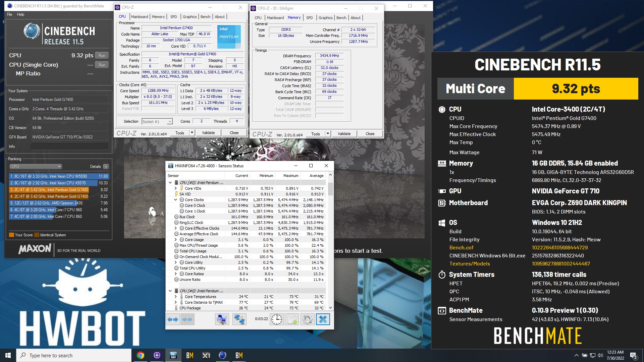The image size is (644, 362).
Task: Click the network tray icon
Action: pyautogui.click(x=592, y=355)
